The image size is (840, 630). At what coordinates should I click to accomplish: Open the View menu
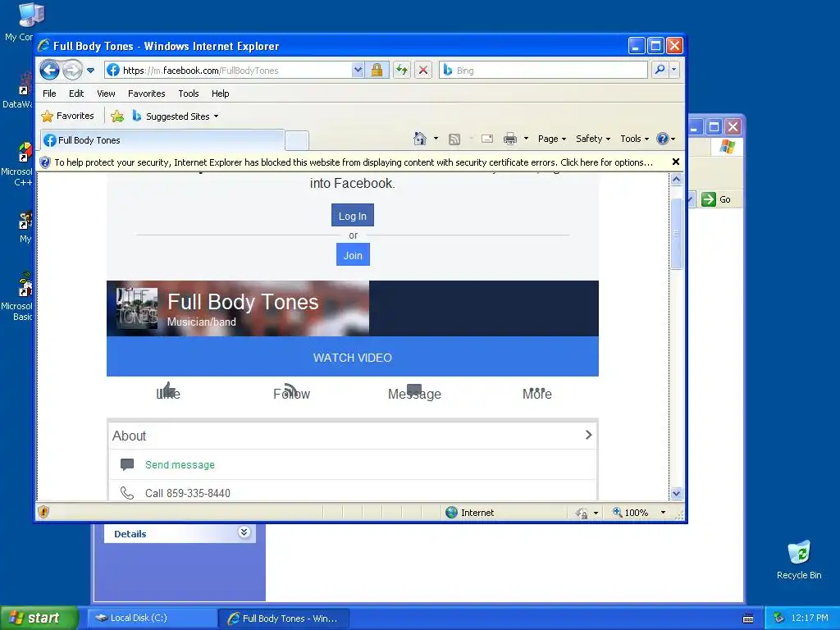point(106,94)
